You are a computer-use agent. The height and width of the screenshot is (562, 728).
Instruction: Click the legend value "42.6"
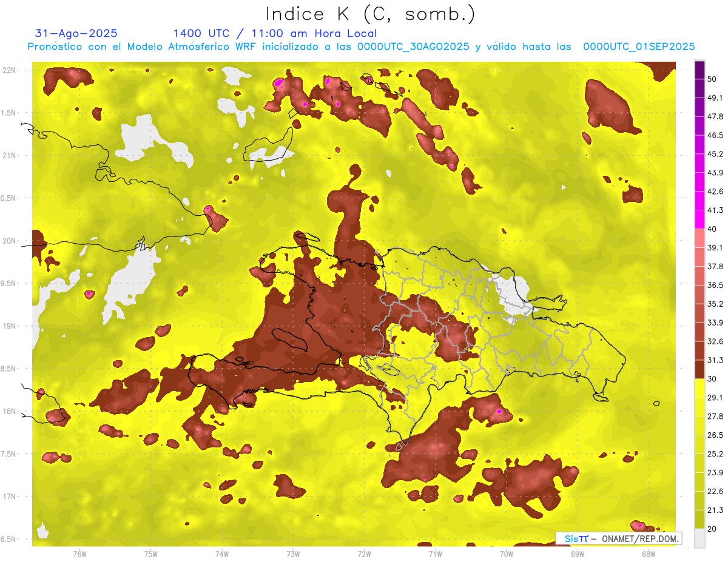pyautogui.click(x=715, y=192)
